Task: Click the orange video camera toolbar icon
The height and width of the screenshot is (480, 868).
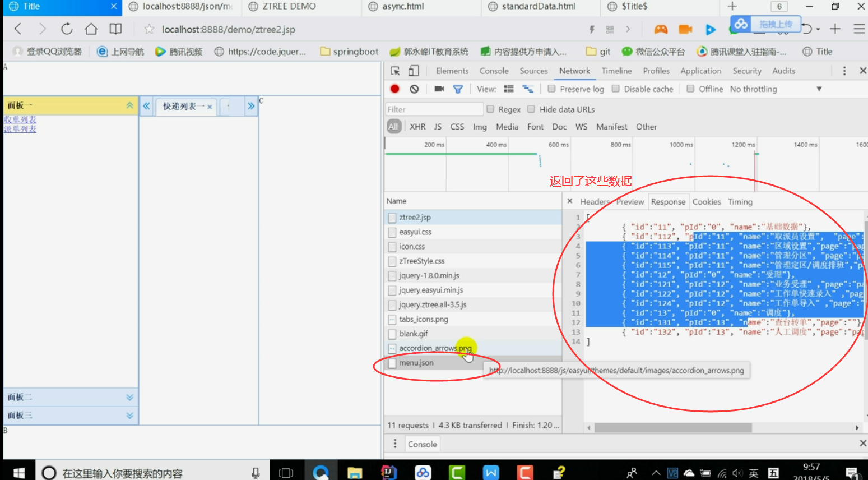Action: tap(685, 29)
